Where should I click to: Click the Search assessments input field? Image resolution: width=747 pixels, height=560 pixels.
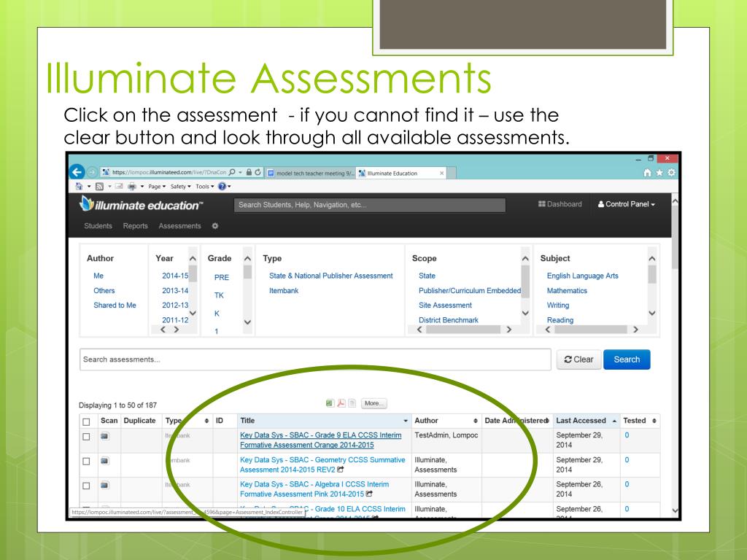click(315, 359)
